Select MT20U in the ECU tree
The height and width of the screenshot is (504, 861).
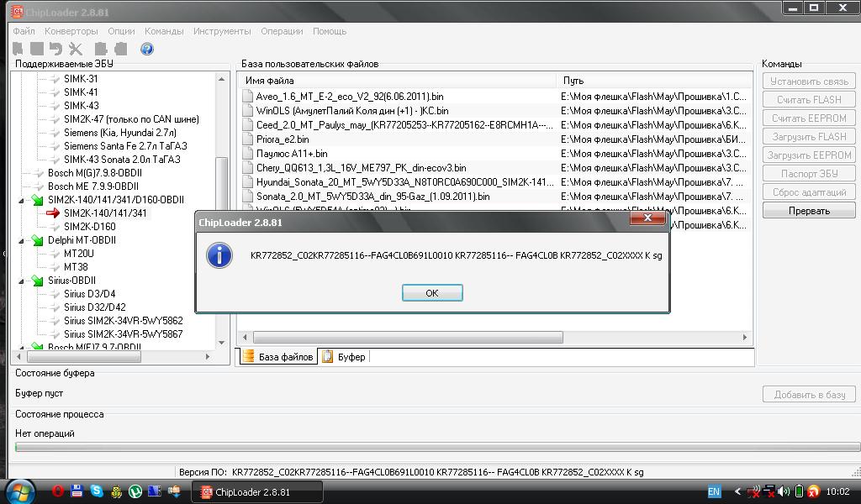click(79, 254)
